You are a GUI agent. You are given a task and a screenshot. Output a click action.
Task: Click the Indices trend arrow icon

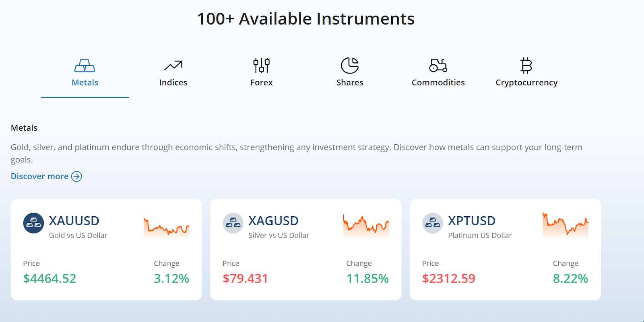click(173, 66)
